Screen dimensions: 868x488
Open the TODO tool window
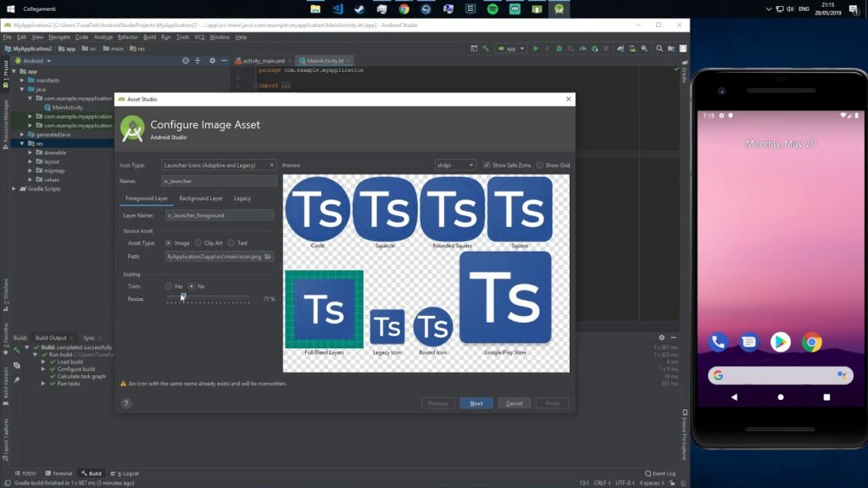point(25,474)
